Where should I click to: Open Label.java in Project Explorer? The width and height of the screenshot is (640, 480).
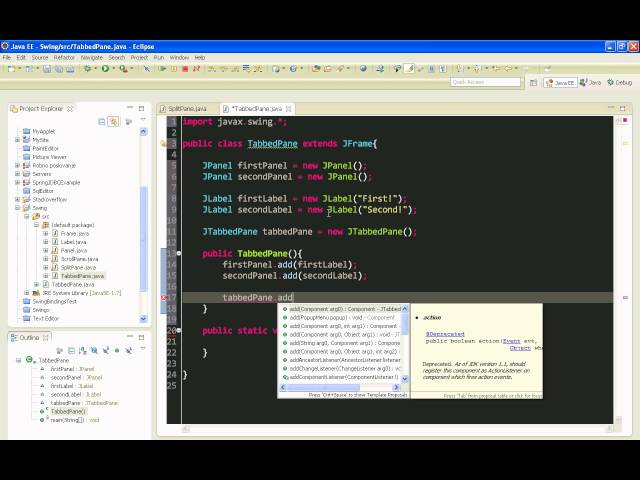73,242
